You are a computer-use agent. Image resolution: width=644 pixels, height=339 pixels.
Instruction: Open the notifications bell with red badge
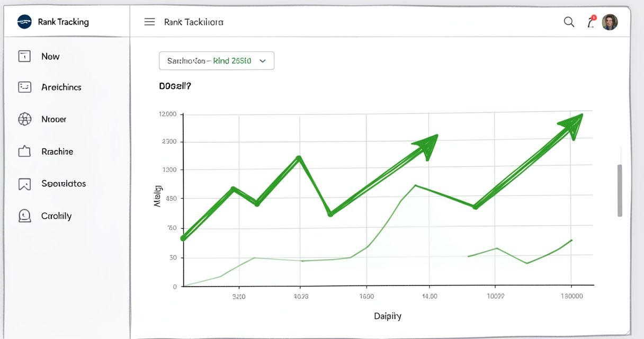[x=591, y=22]
